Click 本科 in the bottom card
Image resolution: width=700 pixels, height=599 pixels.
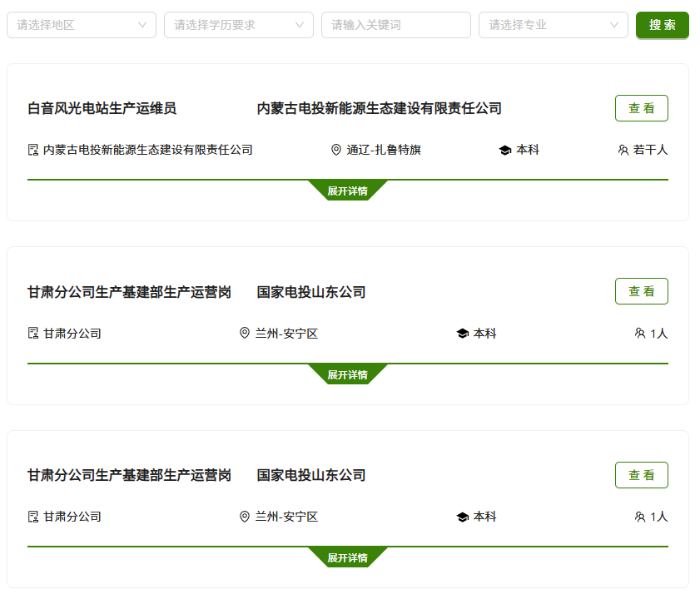click(x=484, y=517)
